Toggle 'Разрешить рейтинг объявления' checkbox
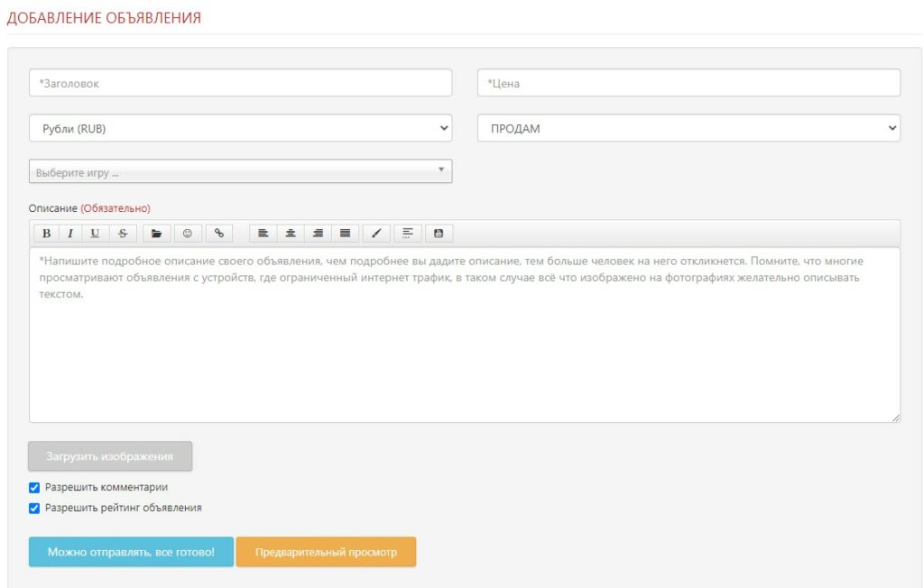This screenshot has height=588, width=924. tap(34, 509)
